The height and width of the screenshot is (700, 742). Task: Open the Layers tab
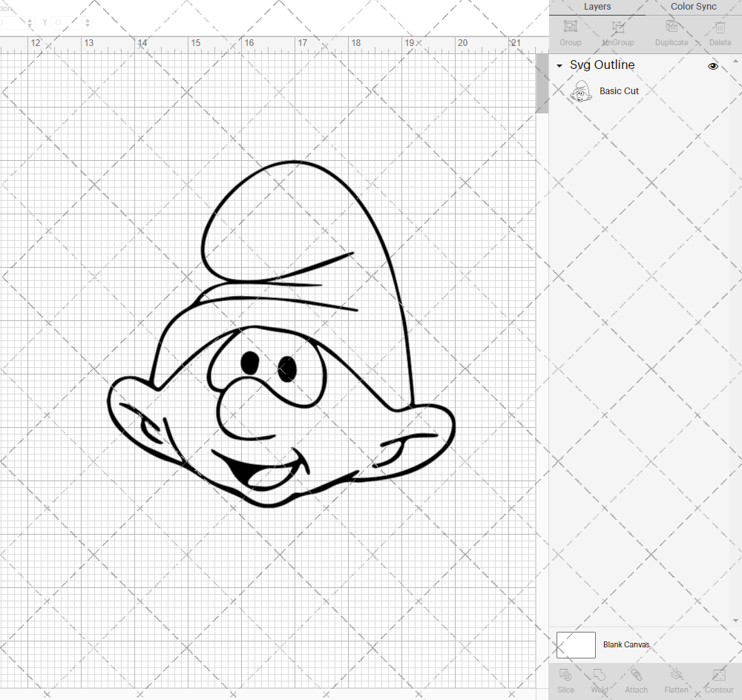[597, 7]
